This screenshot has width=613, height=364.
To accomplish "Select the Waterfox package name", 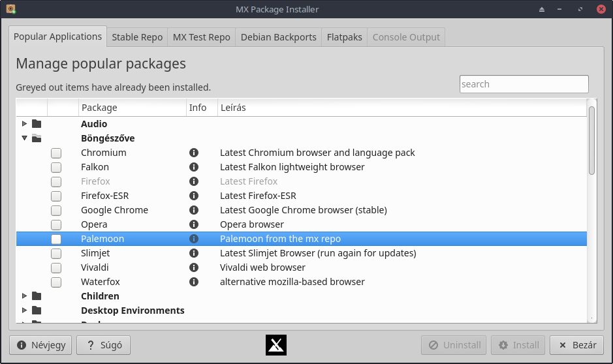I will [101, 282].
